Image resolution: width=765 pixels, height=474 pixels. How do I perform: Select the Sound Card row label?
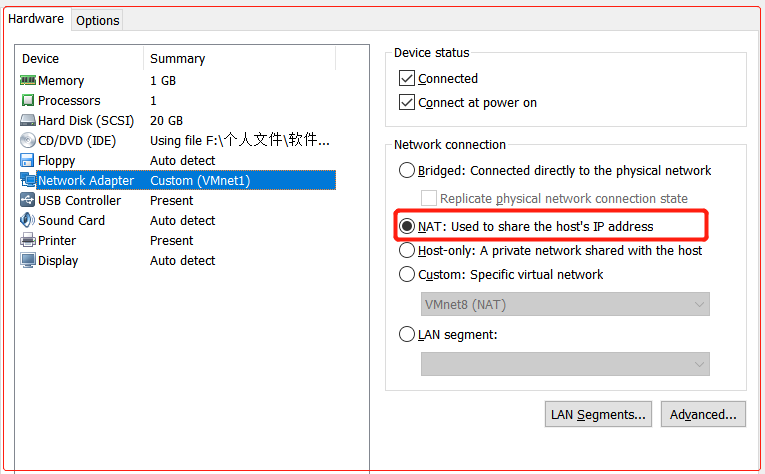click(x=71, y=220)
